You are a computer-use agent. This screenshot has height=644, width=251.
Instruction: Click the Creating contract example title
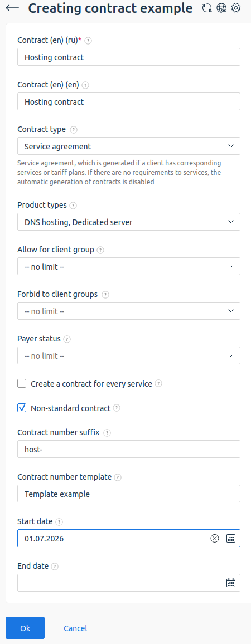110,8
